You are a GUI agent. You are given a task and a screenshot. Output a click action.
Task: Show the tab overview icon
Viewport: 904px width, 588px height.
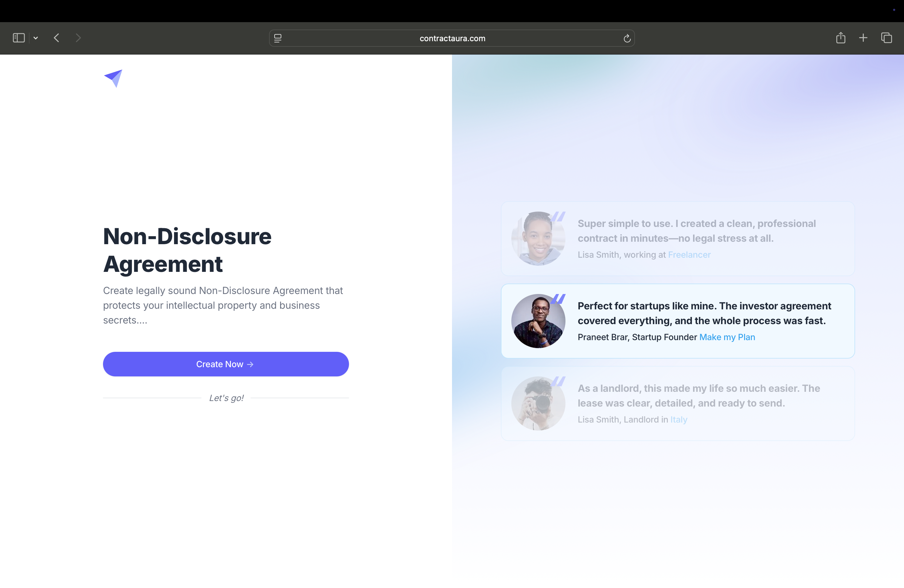pyautogui.click(x=886, y=38)
